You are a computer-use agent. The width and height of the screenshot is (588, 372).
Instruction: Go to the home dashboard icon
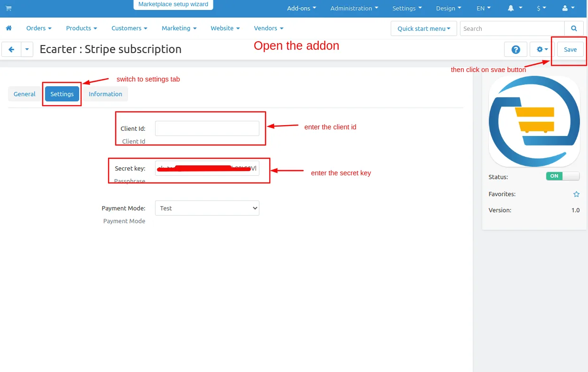tap(9, 28)
